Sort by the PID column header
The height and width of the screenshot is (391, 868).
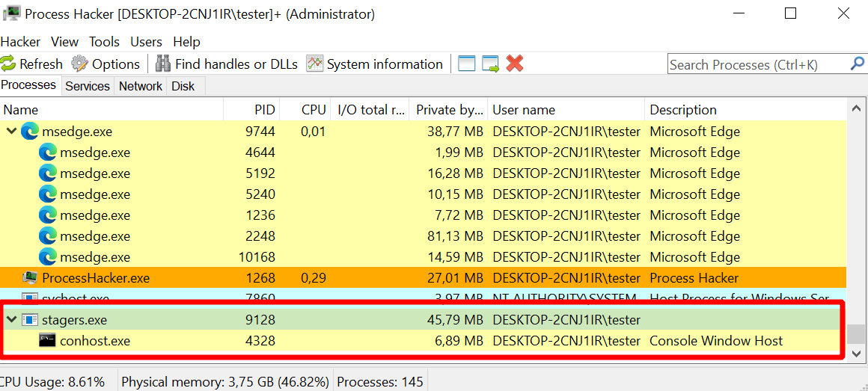tap(252, 109)
